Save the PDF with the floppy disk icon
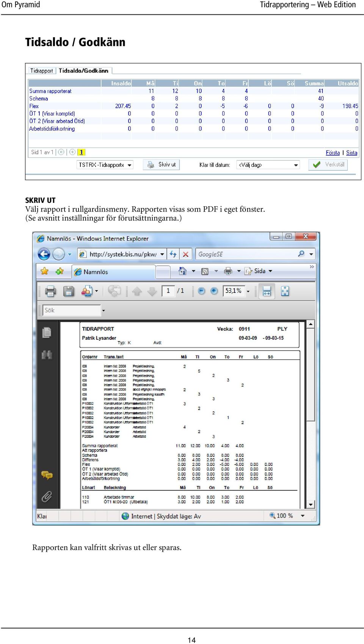Image resolution: width=364 pixels, height=644 pixels. 69,291
